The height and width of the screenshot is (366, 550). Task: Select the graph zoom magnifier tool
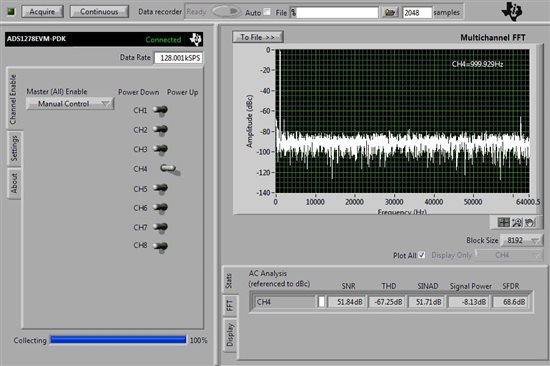517,222
